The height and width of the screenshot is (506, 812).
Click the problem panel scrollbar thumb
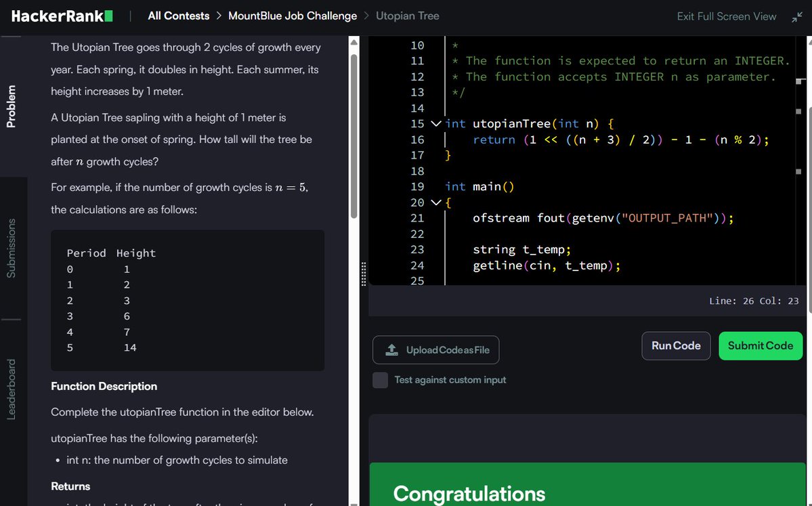point(354,136)
